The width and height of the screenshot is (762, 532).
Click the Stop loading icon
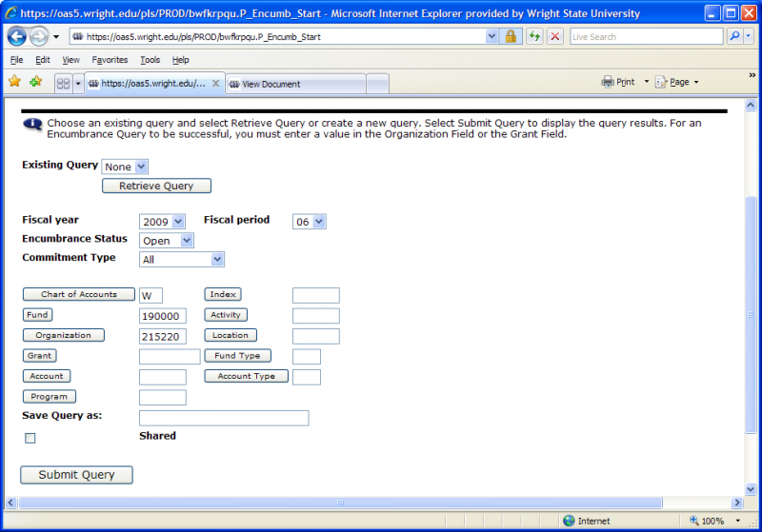click(x=554, y=36)
